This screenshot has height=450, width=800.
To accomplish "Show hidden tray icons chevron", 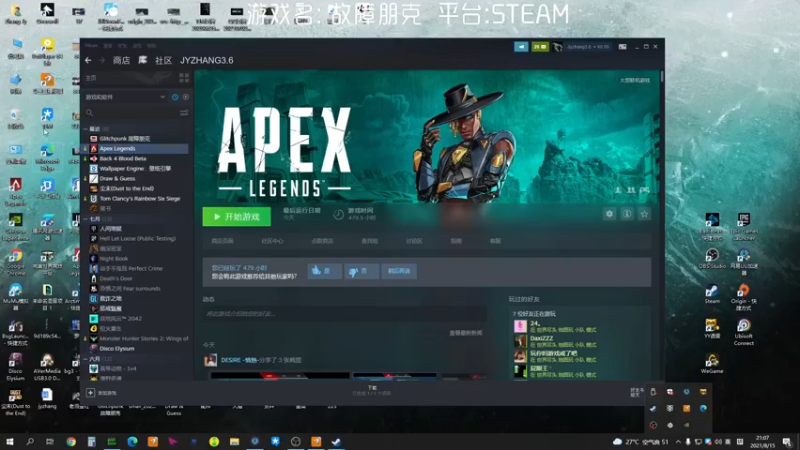I will click(x=678, y=441).
